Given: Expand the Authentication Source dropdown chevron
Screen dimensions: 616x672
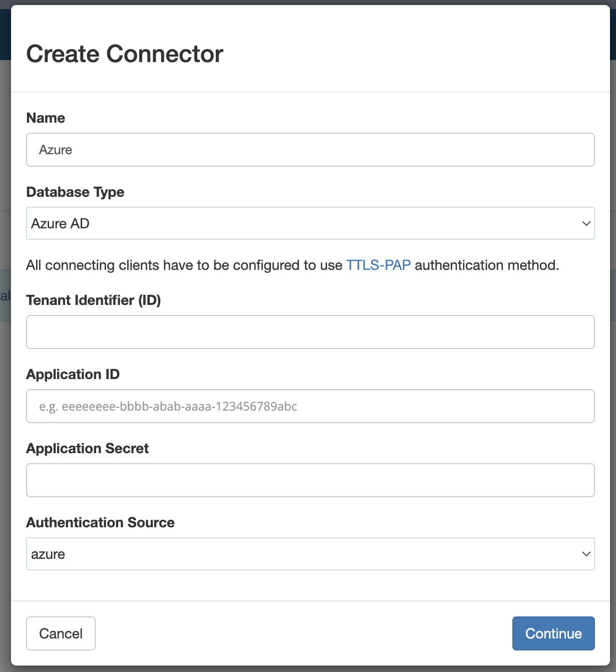Looking at the screenshot, I should click(586, 554).
